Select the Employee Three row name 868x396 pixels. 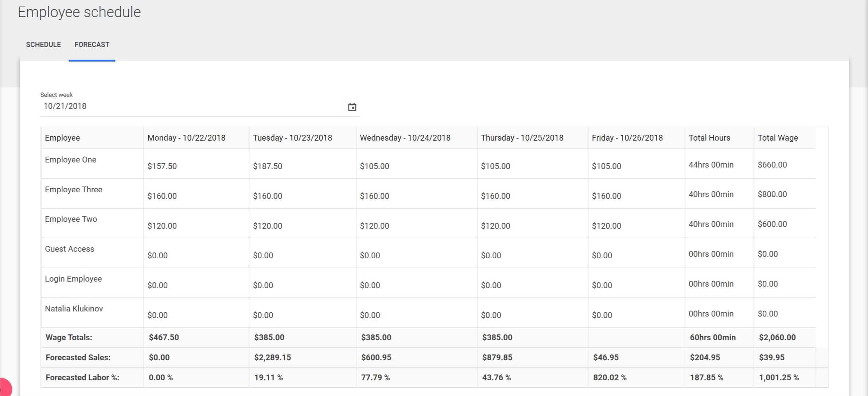point(73,189)
